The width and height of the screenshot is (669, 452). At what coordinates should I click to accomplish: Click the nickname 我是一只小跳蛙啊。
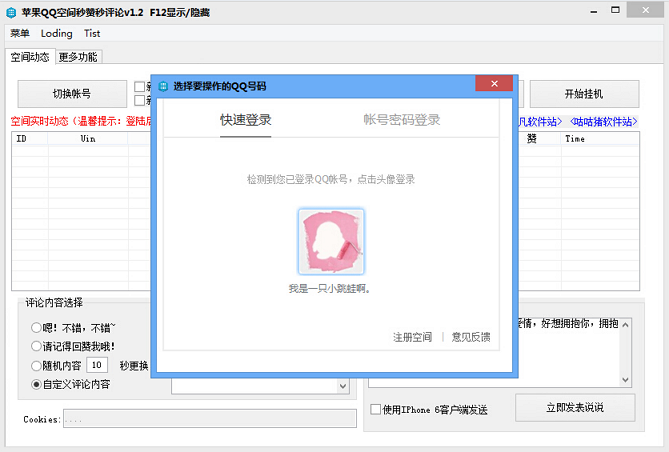coord(329,289)
